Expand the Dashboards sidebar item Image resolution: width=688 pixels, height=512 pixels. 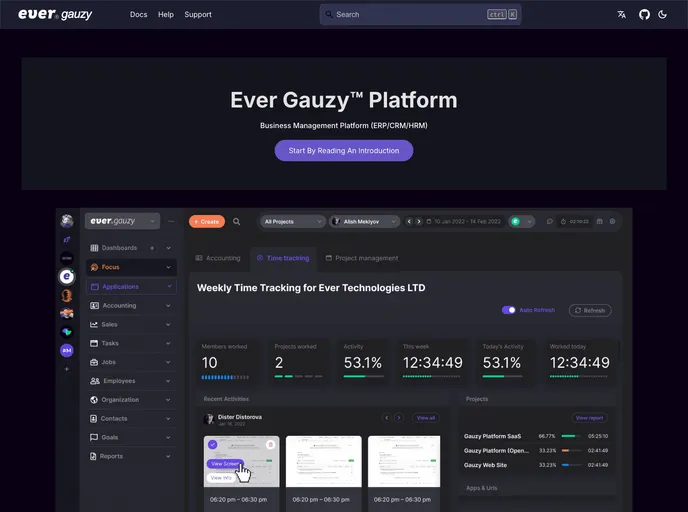[x=168, y=248]
